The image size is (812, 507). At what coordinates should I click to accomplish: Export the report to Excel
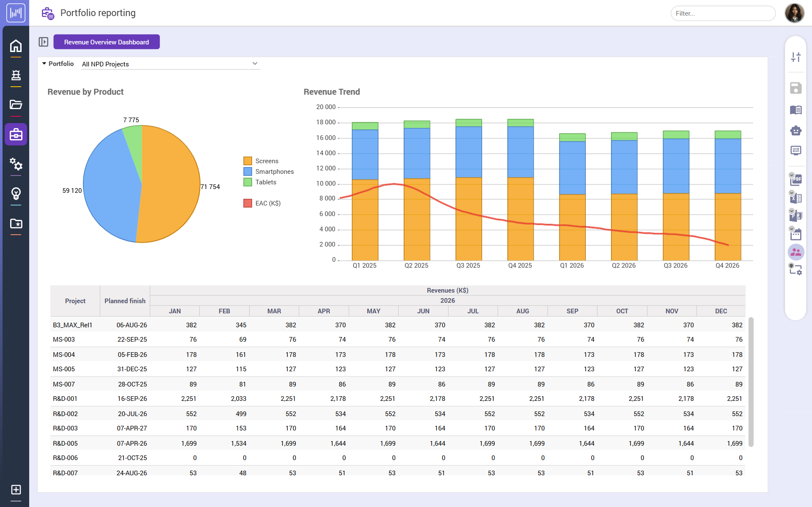click(796, 197)
